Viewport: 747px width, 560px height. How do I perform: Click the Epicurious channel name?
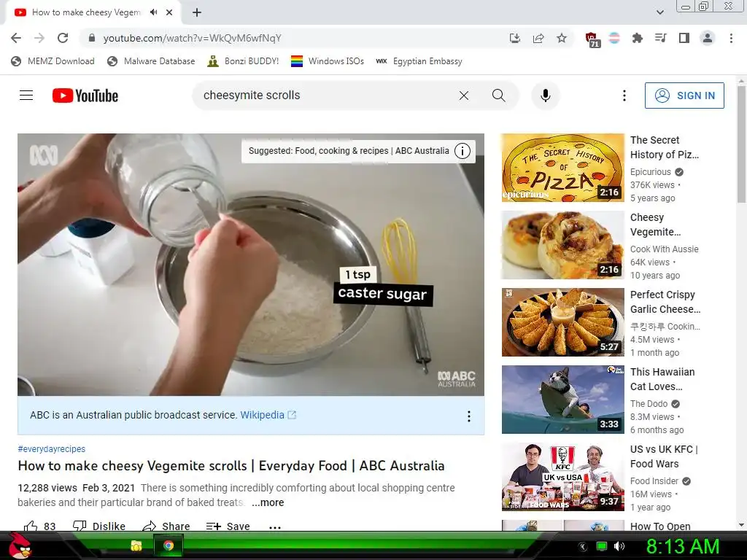click(650, 172)
